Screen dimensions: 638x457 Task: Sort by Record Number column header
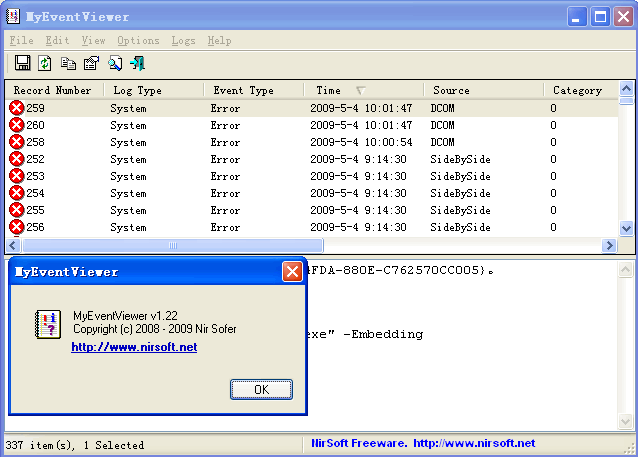[x=55, y=90]
